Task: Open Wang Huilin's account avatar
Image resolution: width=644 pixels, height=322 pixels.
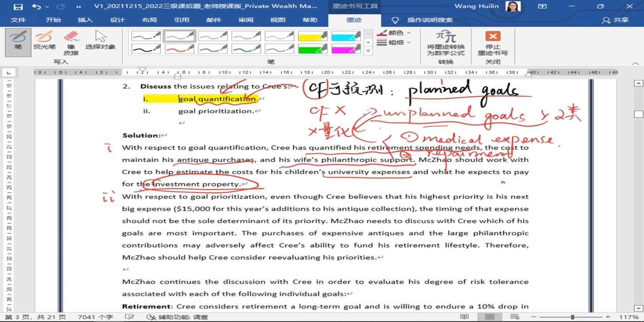Action: pos(513,6)
